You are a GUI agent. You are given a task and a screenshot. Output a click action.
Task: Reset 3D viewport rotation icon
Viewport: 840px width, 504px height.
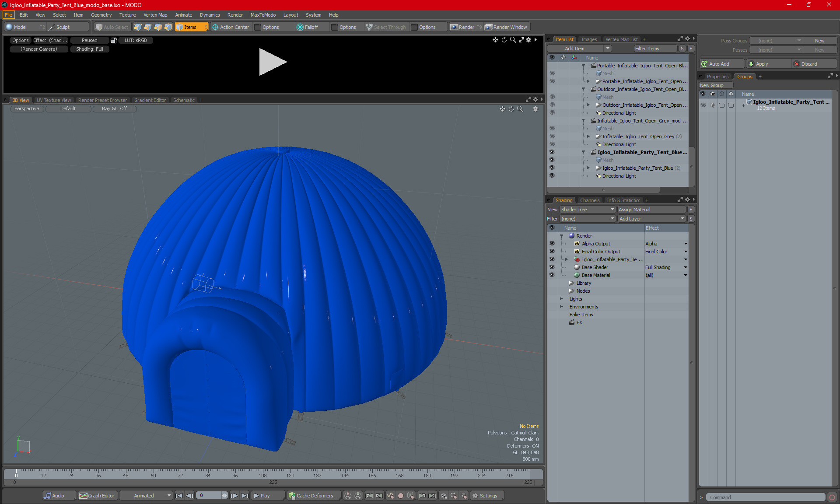(511, 109)
